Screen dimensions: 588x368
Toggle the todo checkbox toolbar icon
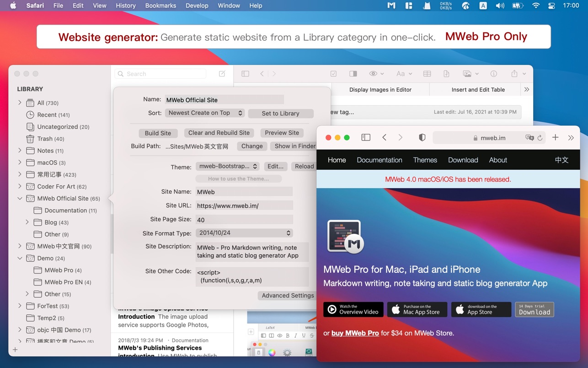pyautogui.click(x=333, y=74)
